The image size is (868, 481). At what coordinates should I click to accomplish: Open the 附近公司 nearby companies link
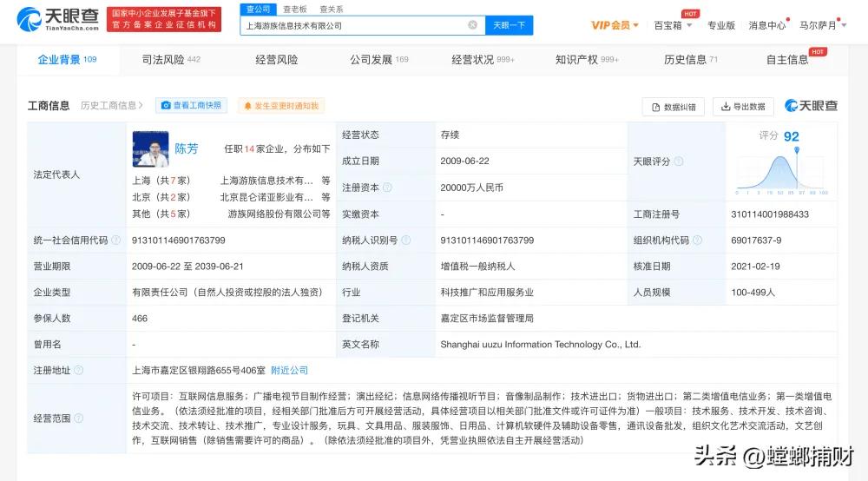point(289,370)
